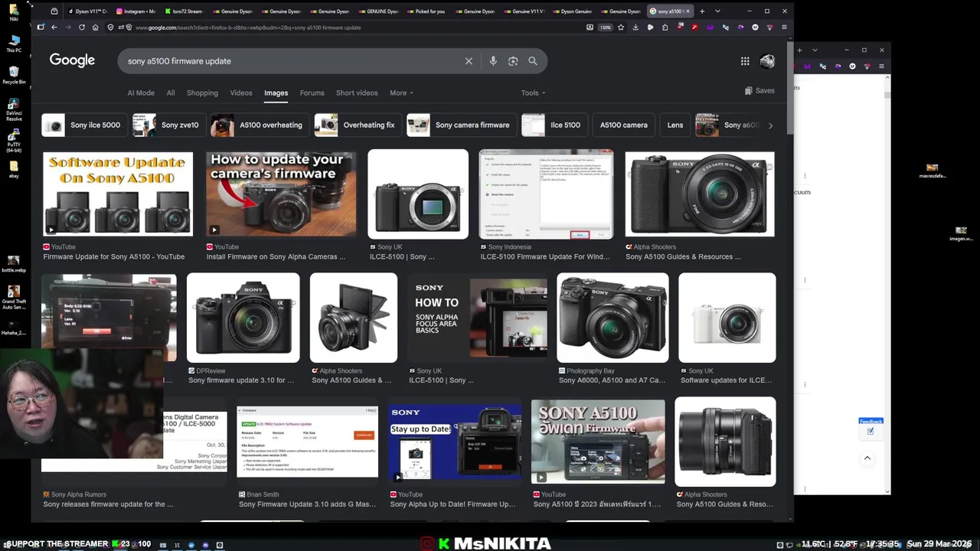Switch to the Shopping tab
The width and height of the screenshot is (980, 551).
(202, 93)
